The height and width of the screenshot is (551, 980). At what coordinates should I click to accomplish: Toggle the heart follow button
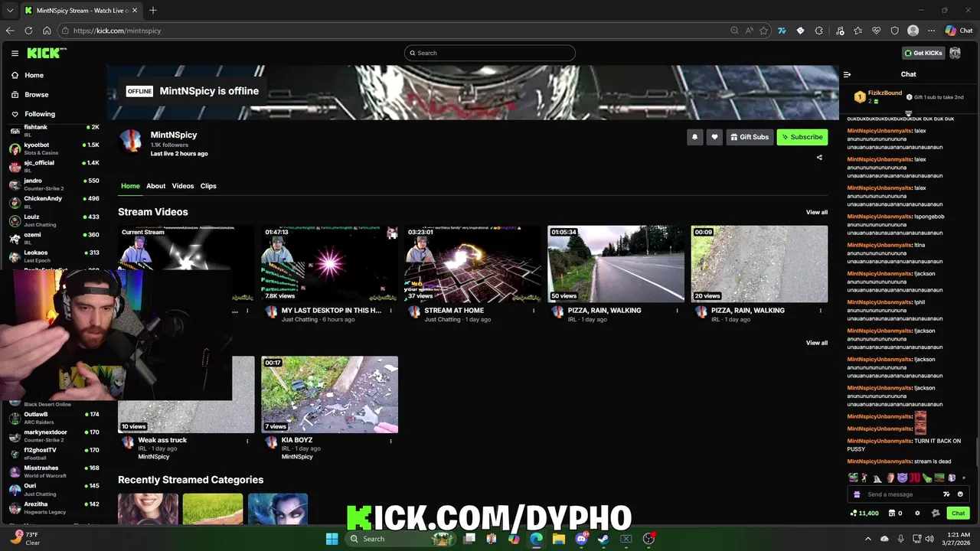pos(714,137)
